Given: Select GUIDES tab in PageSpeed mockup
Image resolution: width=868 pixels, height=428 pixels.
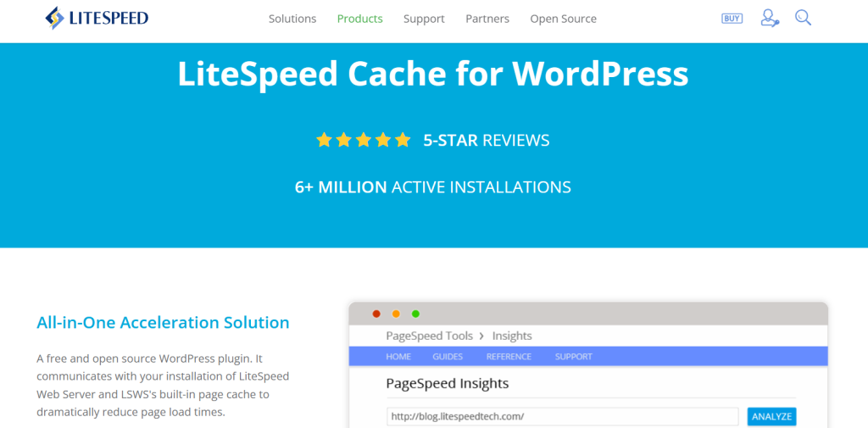Looking at the screenshot, I should click(448, 357).
